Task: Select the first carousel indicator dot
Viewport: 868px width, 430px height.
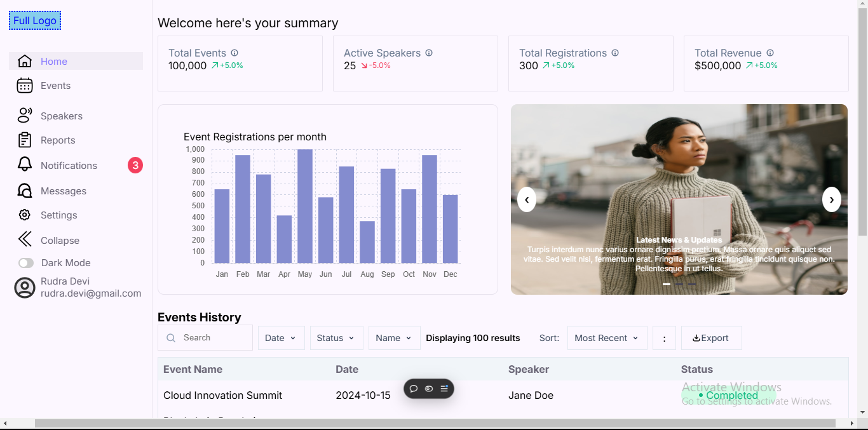Action: point(667,285)
